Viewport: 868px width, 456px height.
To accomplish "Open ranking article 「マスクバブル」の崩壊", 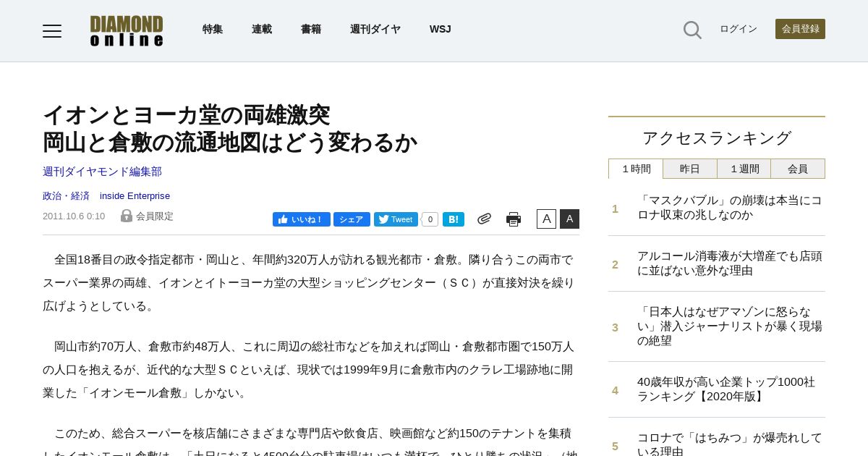I will tap(730, 208).
